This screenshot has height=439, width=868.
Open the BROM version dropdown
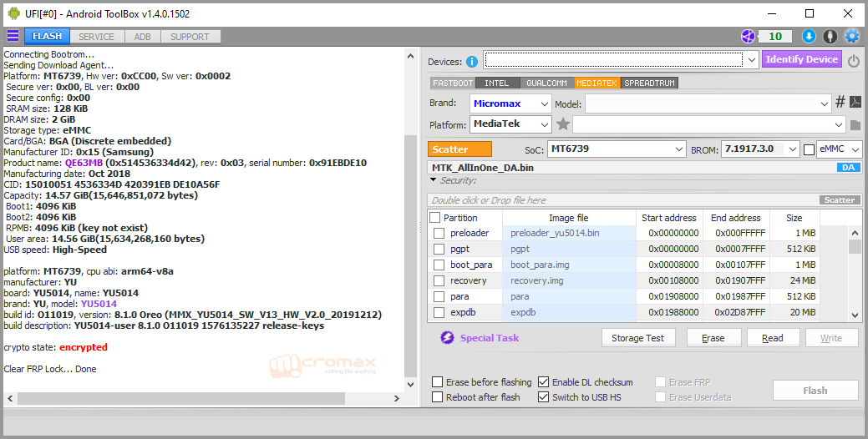coord(794,149)
